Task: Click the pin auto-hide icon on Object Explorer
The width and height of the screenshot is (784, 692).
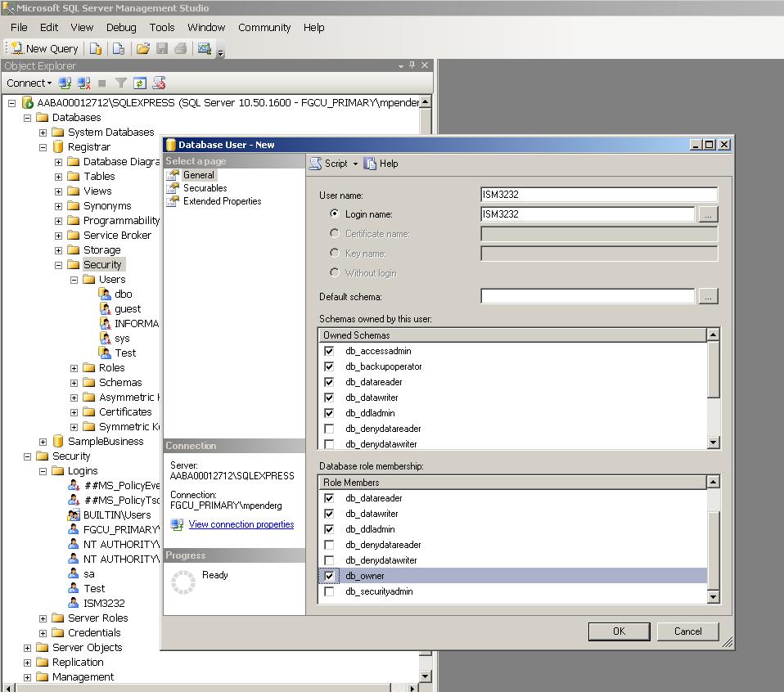Action: [412, 65]
